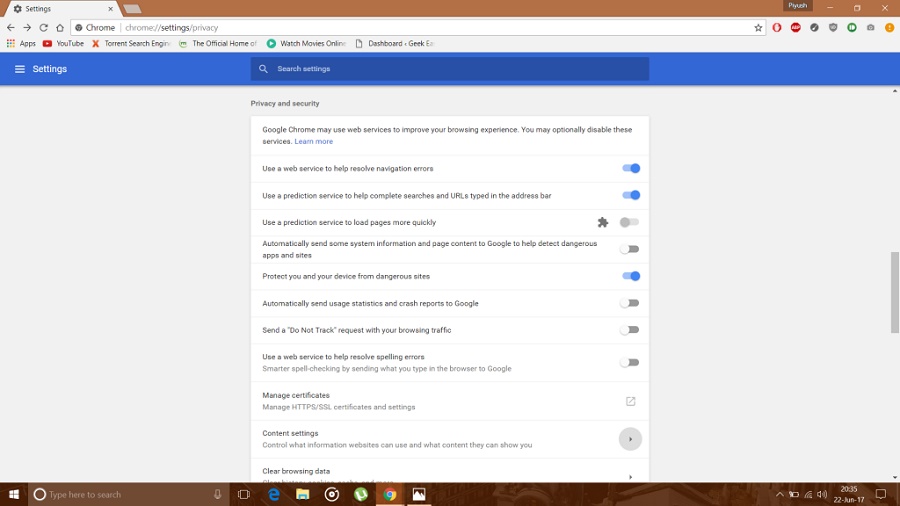The image size is (900, 506).
Task: Click the Clear browsing data row text
Action: [x=296, y=471]
